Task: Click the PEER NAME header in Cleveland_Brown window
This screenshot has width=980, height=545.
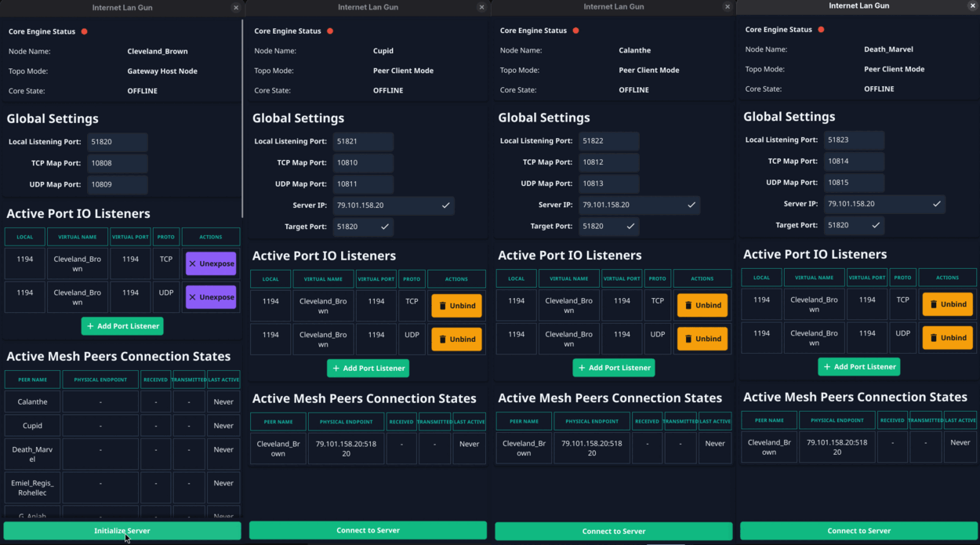Action: [x=32, y=380]
